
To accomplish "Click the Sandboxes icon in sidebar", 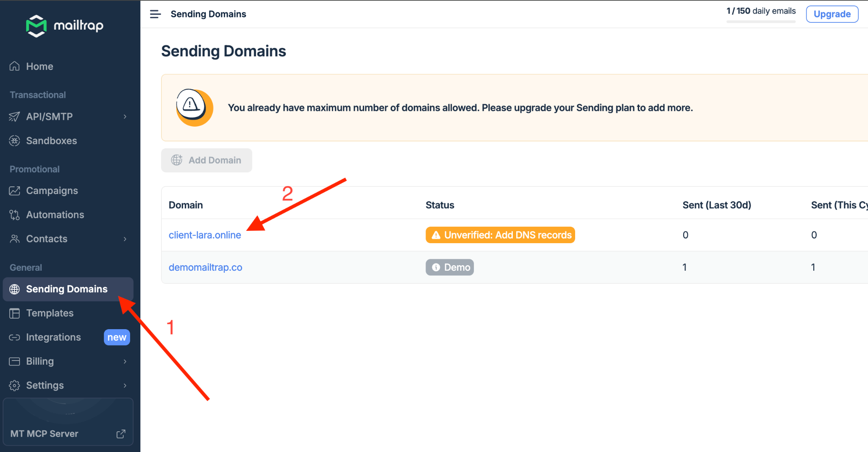I will (x=14, y=141).
